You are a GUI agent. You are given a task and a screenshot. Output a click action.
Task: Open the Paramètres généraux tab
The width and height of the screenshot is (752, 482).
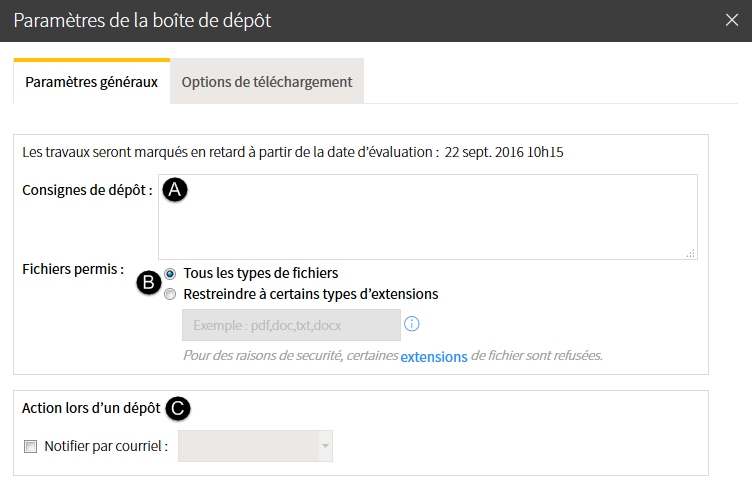(92, 82)
